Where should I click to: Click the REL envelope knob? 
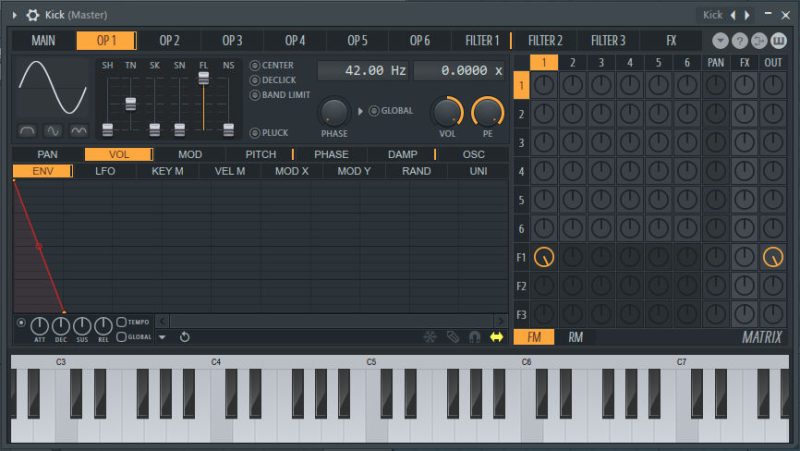tap(103, 326)
